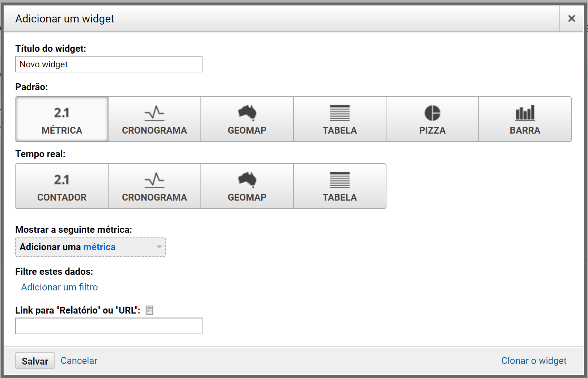Screen dimensions: 588x378
Task: Choose the PIZZA chart widget
Action: coord(432,119)
